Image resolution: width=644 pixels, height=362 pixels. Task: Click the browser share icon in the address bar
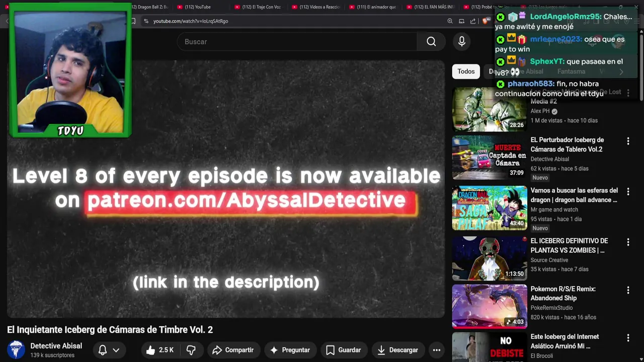[473, 21]
